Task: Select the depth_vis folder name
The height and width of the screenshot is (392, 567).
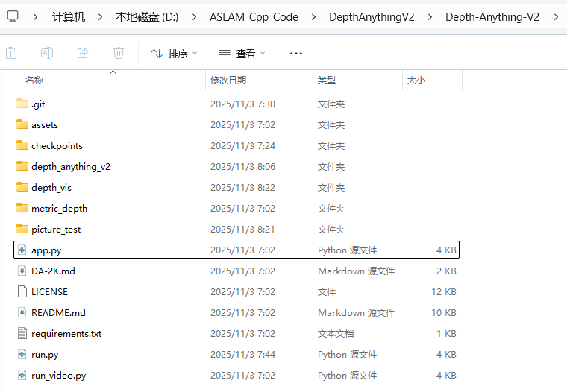Action: (x=51, y=188)
